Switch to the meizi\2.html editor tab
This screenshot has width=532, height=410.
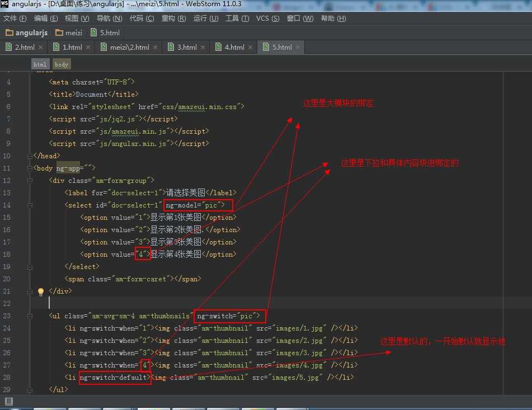point(130,47)
